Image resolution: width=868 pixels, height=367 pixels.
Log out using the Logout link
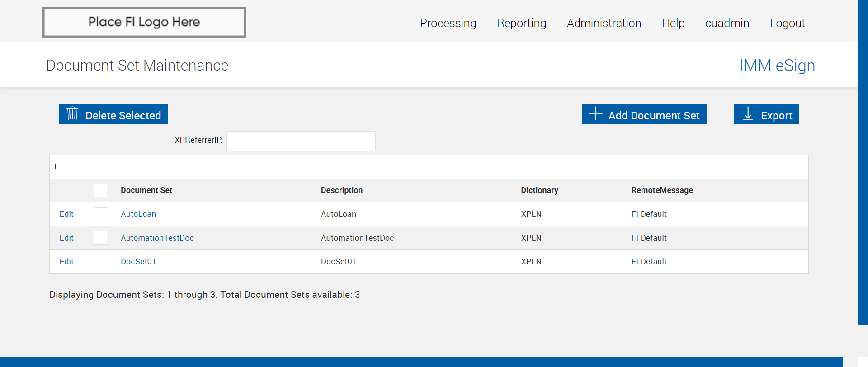(x=787, y=23)
